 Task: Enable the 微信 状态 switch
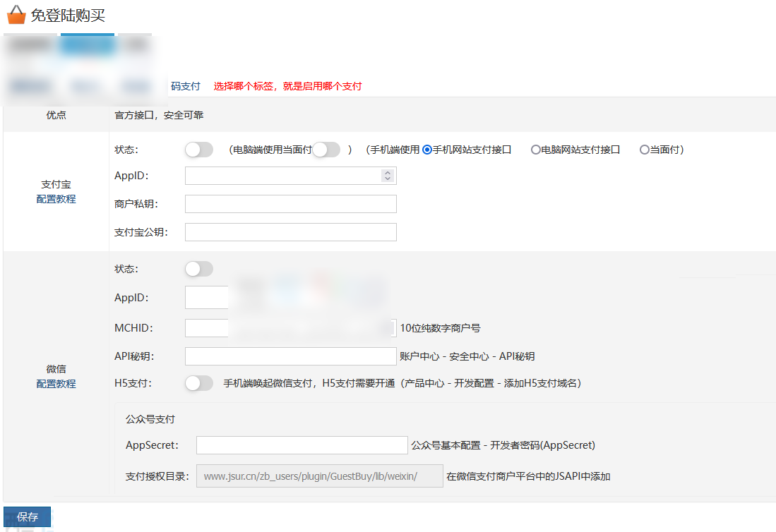198,269
